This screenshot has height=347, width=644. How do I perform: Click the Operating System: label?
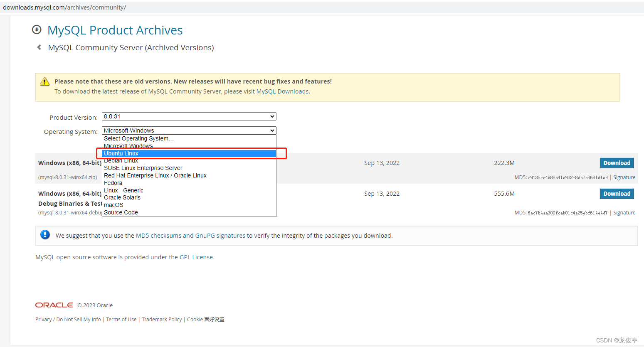71,132
